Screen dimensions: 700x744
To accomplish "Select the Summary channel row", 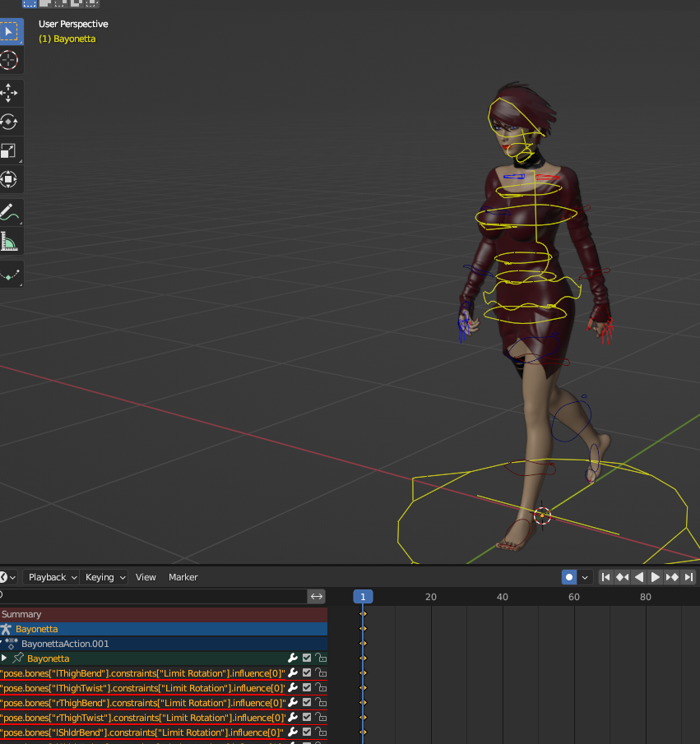I will pos(164,614).
